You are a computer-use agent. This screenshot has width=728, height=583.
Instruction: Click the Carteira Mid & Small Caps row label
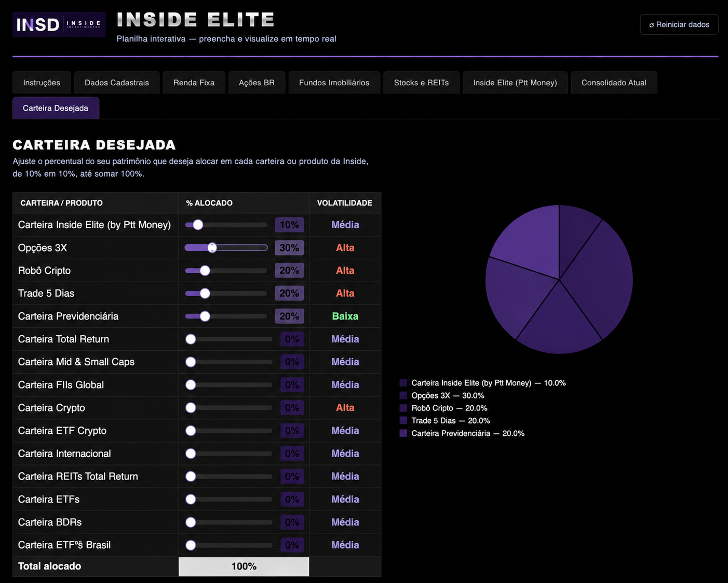pos(76,362)
